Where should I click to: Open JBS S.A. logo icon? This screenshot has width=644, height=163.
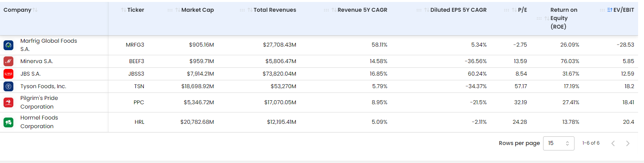(9, 74)
